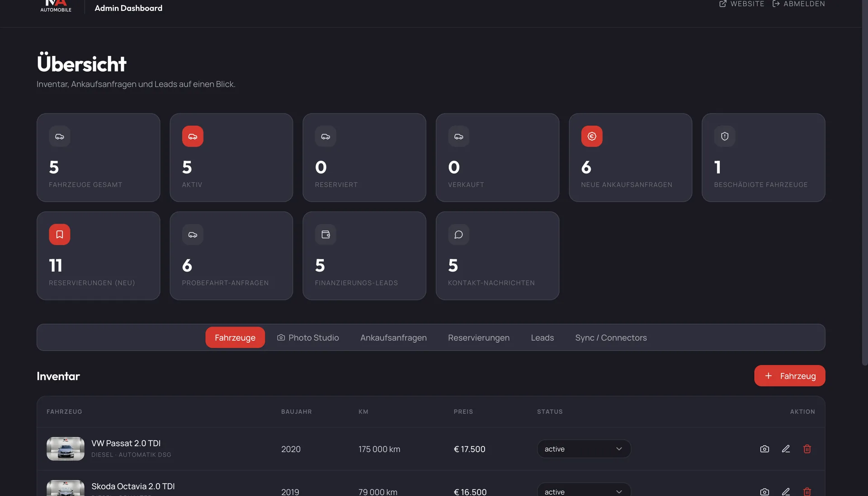Click the VW Passat 2.0 TDI name

point(126,443)
